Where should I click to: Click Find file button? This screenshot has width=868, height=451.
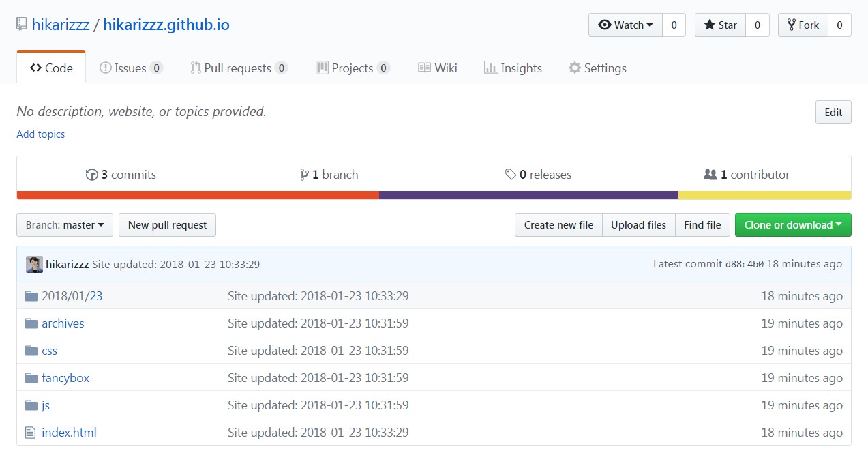702,224
